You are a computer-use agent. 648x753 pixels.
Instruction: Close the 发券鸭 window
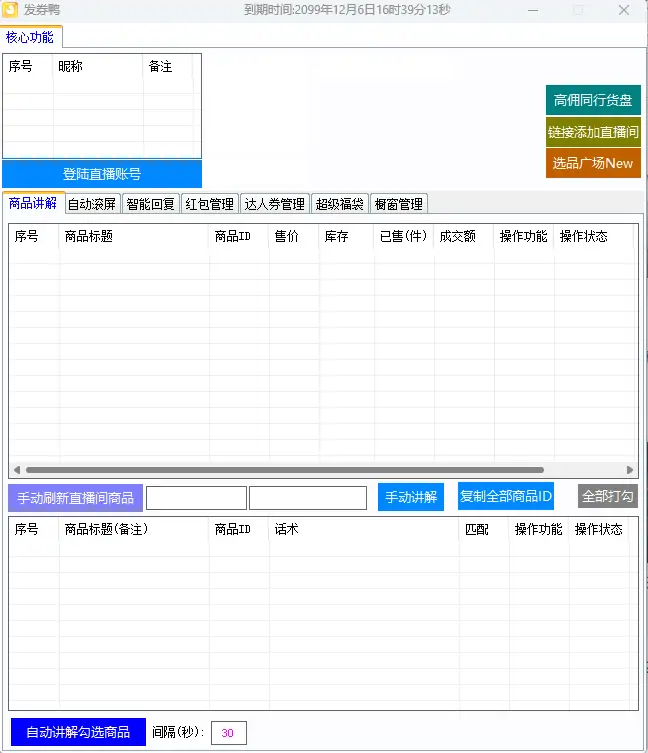[624, 10]
